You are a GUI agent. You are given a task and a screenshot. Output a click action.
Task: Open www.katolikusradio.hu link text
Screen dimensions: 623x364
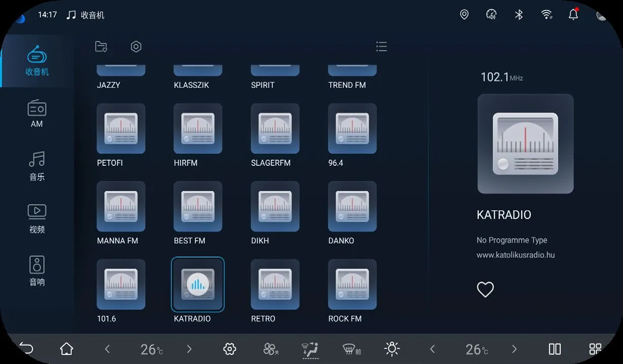pyautogui.click(x=516, y=255)
